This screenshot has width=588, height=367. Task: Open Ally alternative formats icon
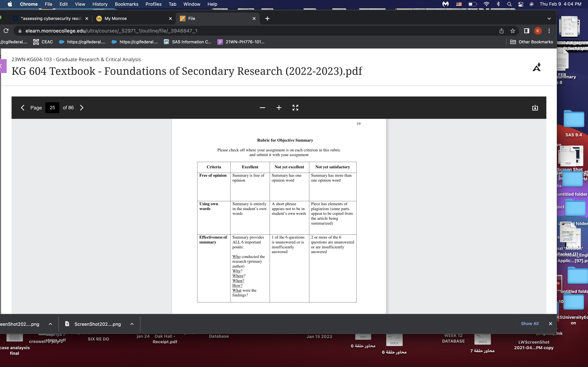coord(537,67)
